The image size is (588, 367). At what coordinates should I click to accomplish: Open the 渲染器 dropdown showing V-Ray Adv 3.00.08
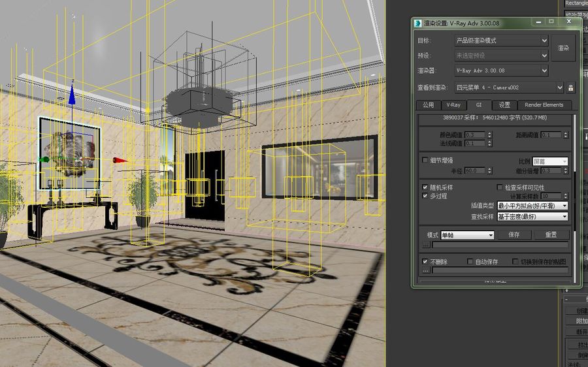(501, 71)
